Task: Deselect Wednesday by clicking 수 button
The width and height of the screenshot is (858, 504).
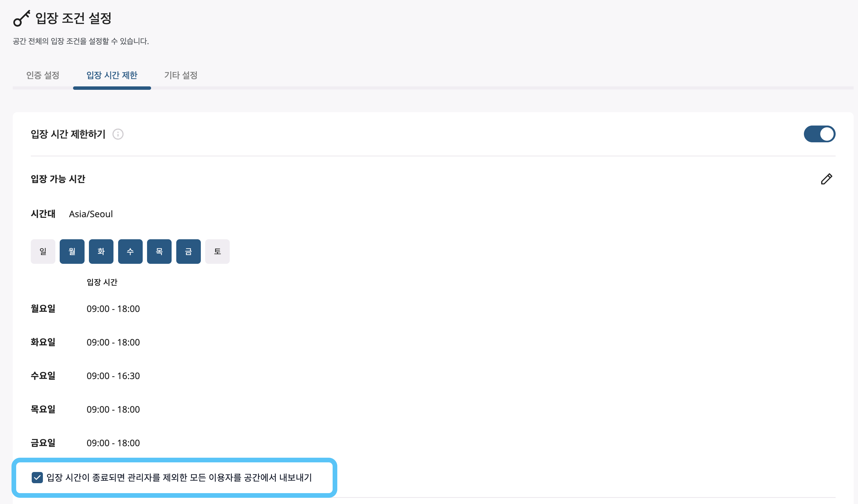Action: point(130,251)
